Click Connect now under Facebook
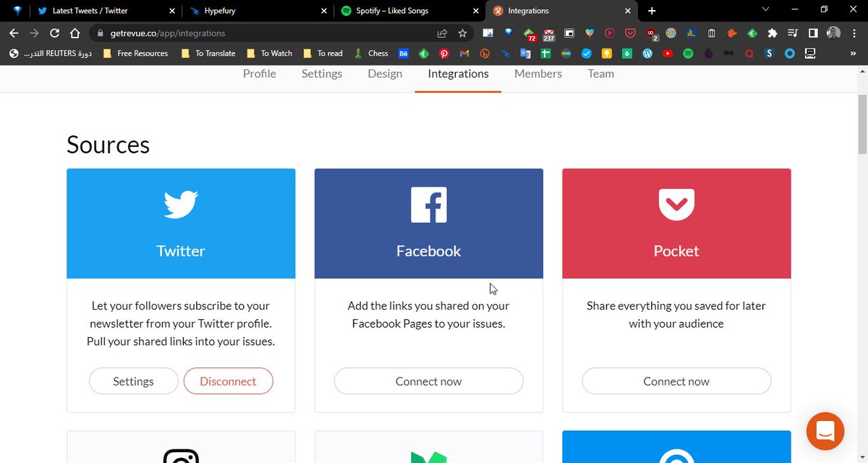This screenshot has width=868, height=463. click(x=429, y=381)
